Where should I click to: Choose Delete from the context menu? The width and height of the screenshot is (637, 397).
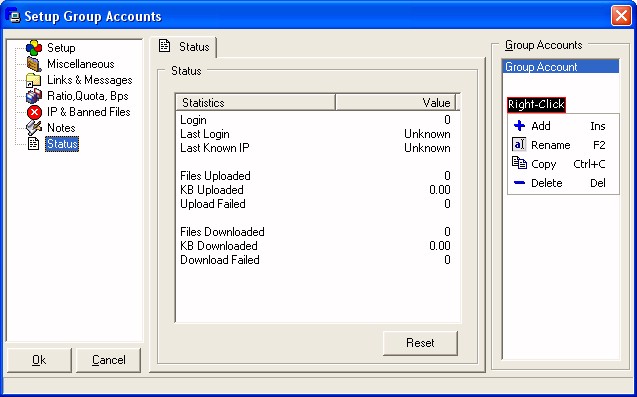tap(563, 183)
